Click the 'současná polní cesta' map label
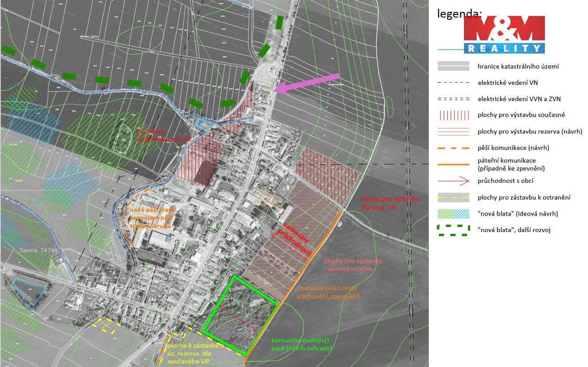This screenshot has width=588, height=367. 327,288
